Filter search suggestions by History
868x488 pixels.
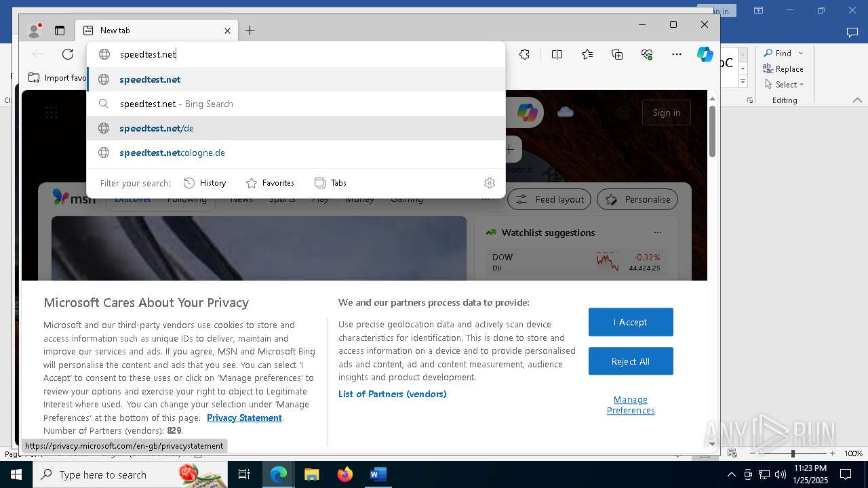point(205,183)
